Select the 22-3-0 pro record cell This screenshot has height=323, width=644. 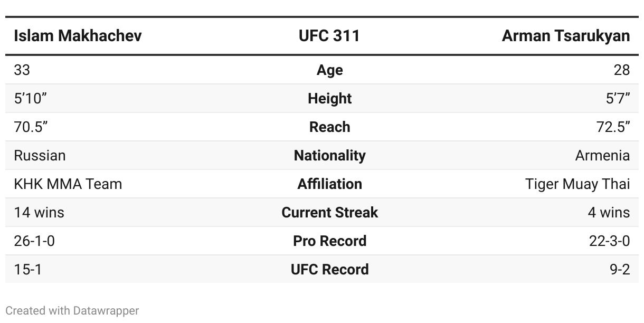(609, 241)
